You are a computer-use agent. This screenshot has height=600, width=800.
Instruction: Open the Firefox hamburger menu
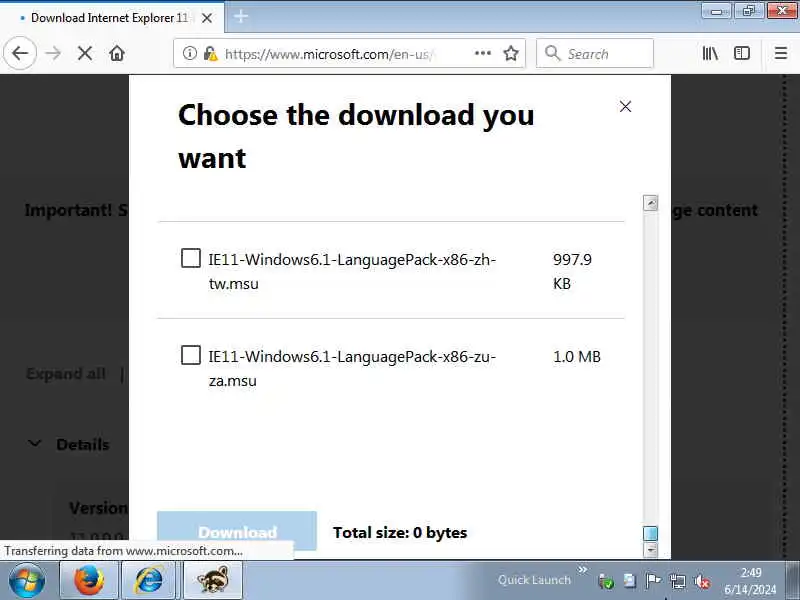[x=781, y=53]
